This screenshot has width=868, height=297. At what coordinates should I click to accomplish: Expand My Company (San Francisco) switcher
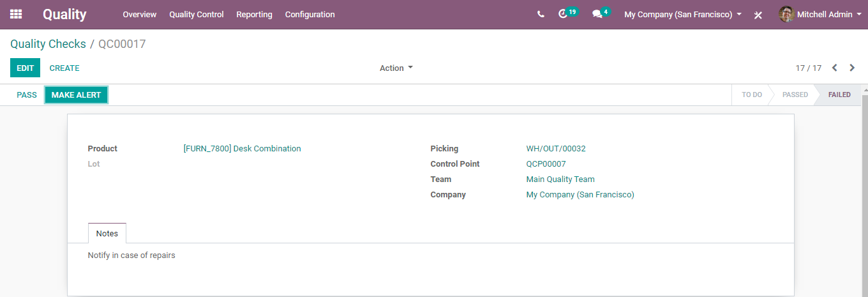(682, 14)
